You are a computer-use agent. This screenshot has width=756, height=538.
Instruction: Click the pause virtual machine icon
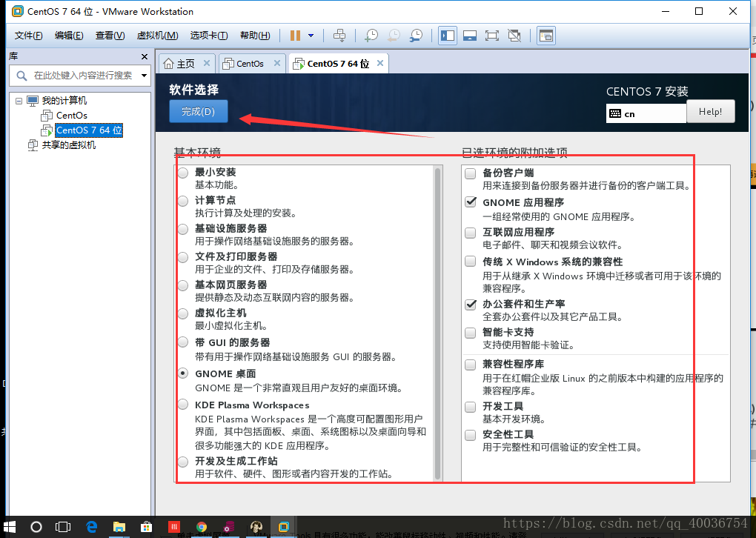295,35
